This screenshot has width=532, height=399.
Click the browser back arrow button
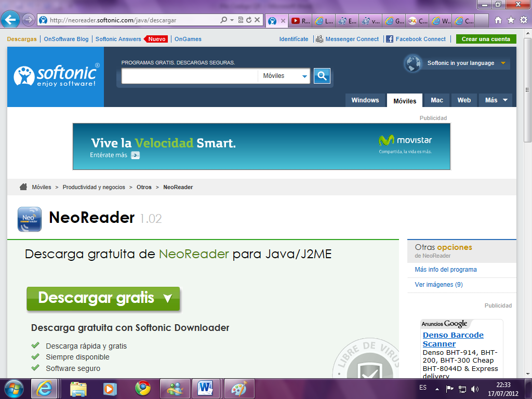click(x=11, y=20)
